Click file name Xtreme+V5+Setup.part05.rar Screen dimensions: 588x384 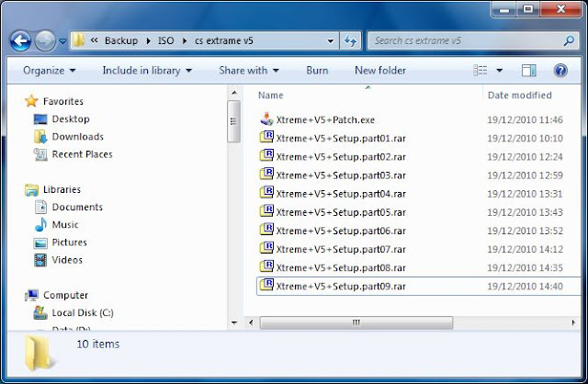click(341, 212)
